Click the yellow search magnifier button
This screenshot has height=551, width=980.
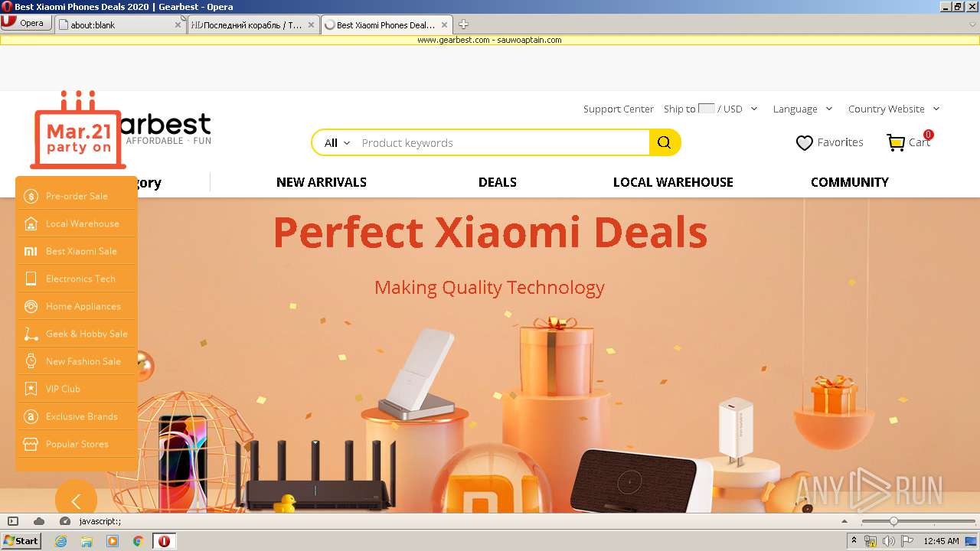click(664, 142)
